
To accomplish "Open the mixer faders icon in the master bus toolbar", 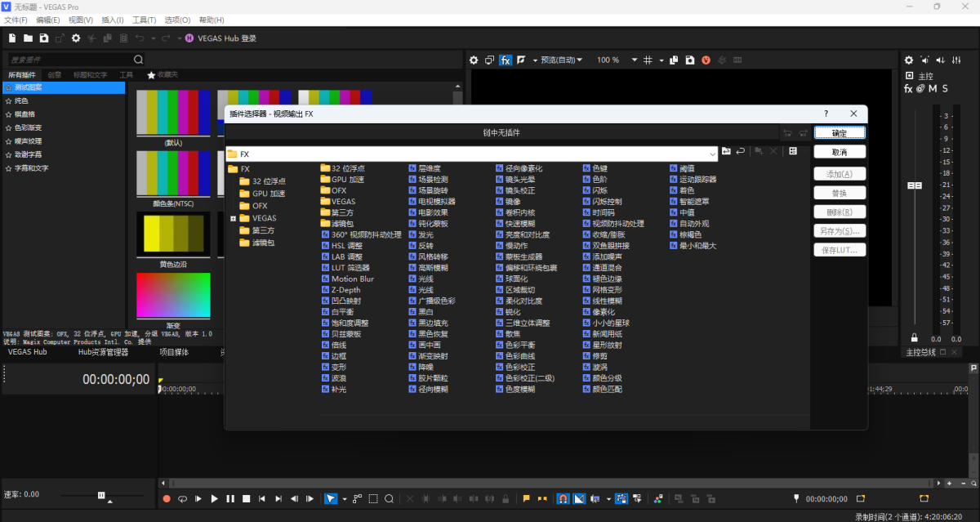I will [x=955, y=60].
